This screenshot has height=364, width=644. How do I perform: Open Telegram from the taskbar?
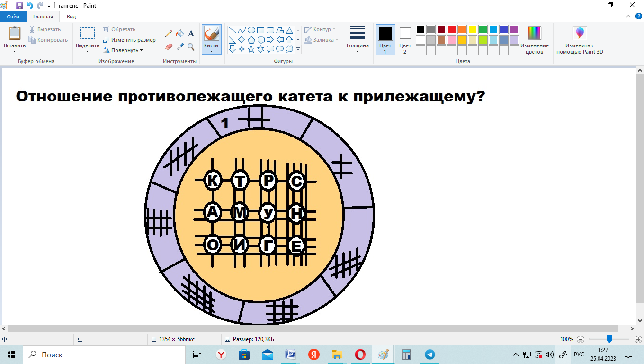click(429, 355)
